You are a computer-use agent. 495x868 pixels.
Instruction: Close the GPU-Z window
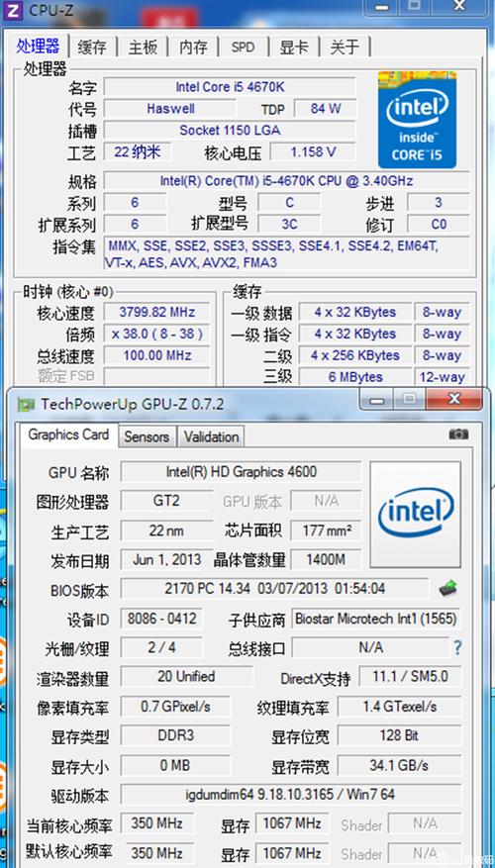coord(454,399)
